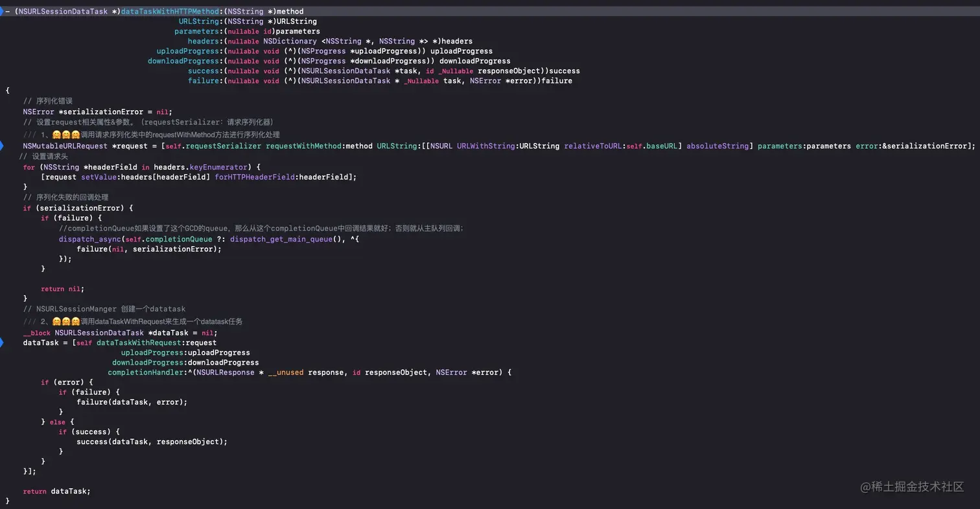Screen dimensions: 980x509
Task: Click the 'return dataTask;' statement
Action: point(57,491)
